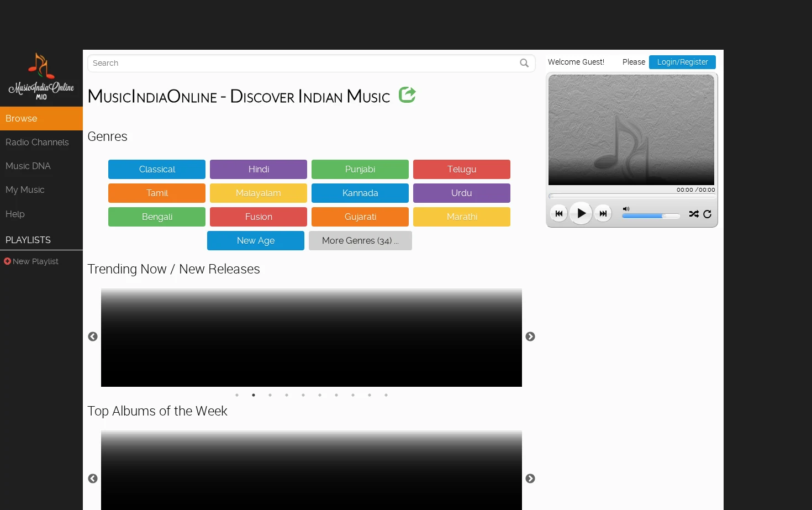Skip to the next track
This screenshot has width=812, height=510.
tap(603, 213)
